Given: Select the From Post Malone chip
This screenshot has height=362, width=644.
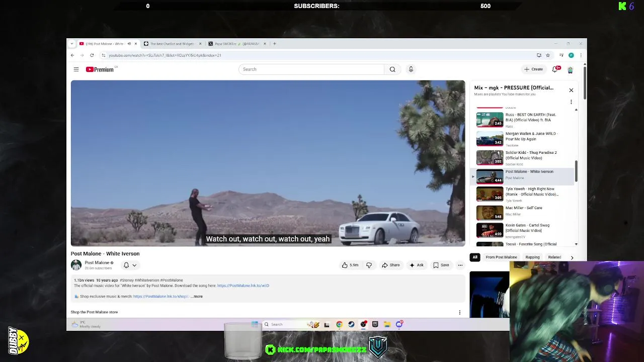Looking at the screenshot, I should (x=501, y=257).
